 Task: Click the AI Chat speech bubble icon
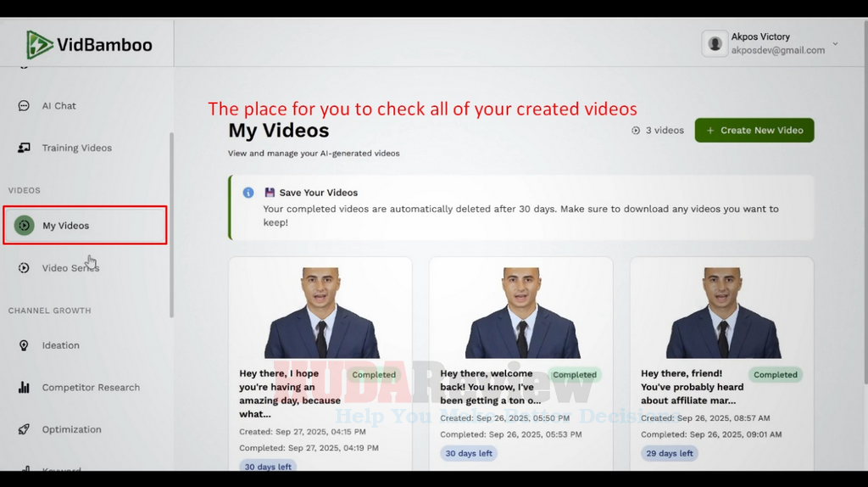24,106
